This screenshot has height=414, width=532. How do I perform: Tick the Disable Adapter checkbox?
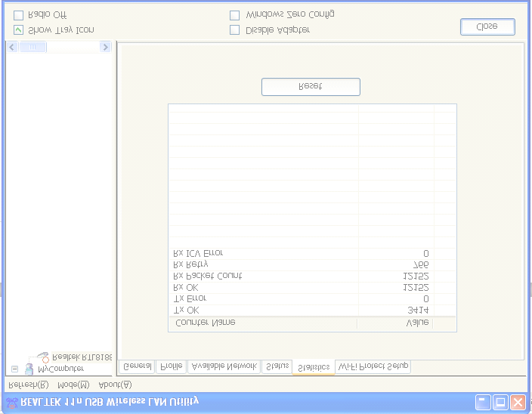[234, 30]
